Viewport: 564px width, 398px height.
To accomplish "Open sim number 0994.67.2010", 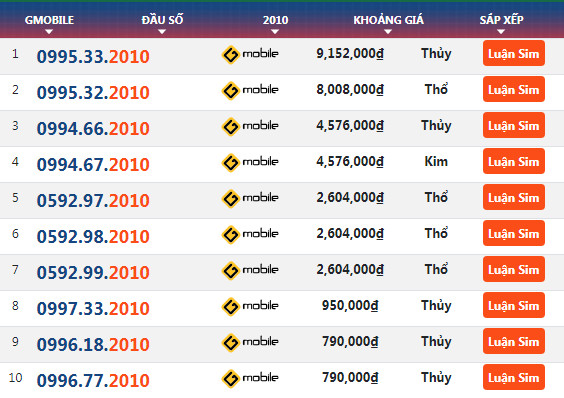I will (x=93, y=164).
